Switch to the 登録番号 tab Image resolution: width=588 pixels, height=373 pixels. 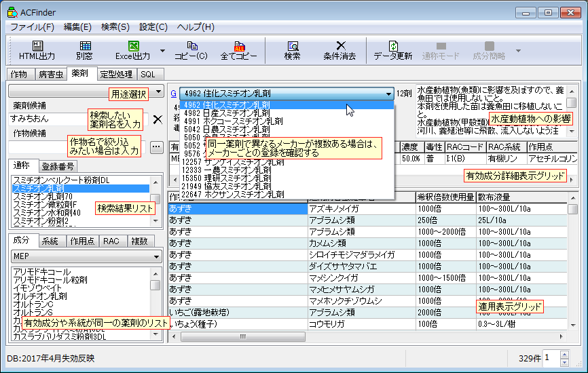click(58, 166)
